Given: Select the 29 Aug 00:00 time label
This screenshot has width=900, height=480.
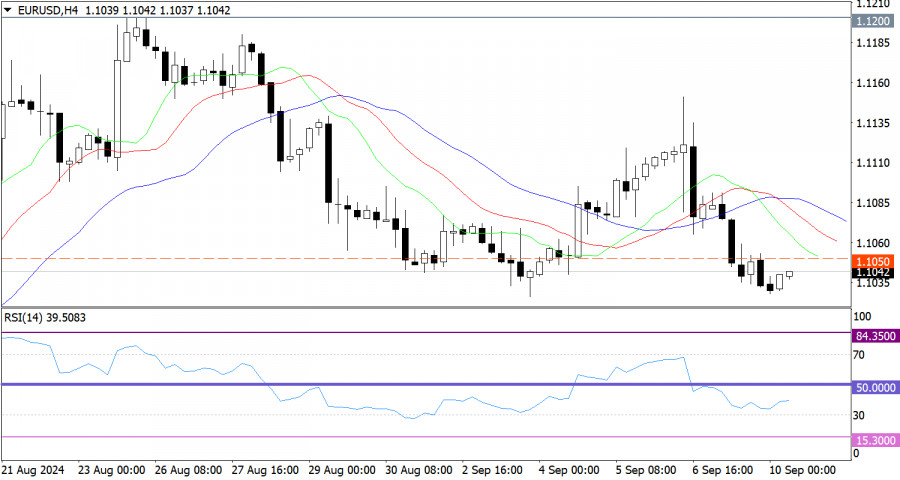Looking at the screenshot, I should click(342, 470).
